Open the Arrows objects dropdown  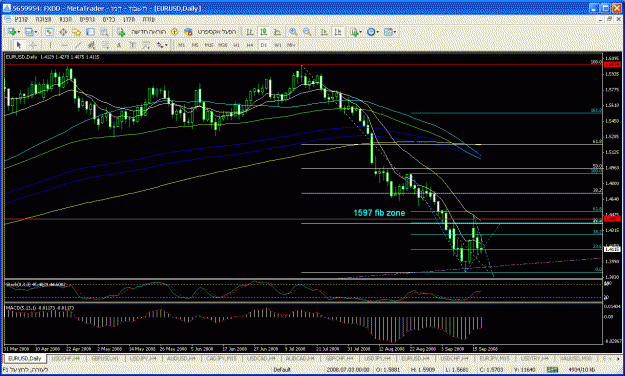click(x=162, y=45)
